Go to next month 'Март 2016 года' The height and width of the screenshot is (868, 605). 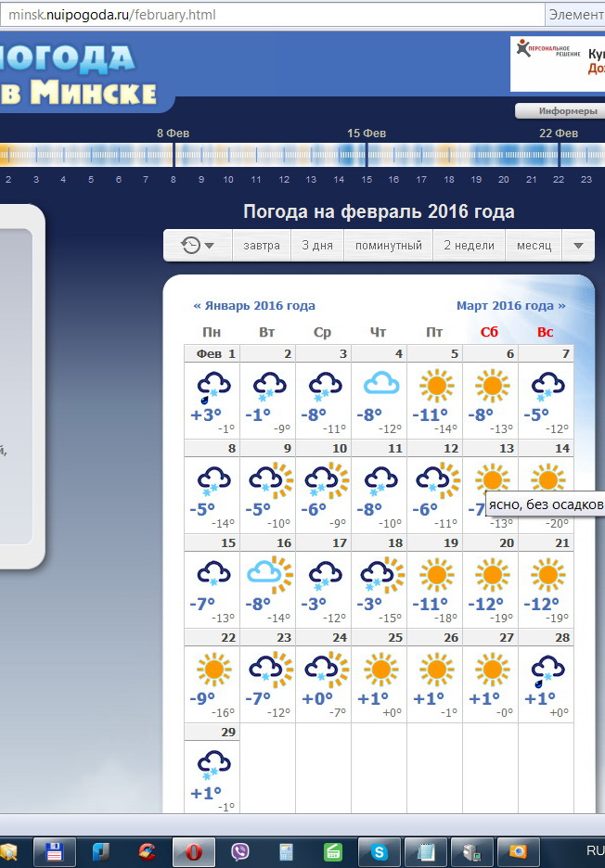coord(510,305)
